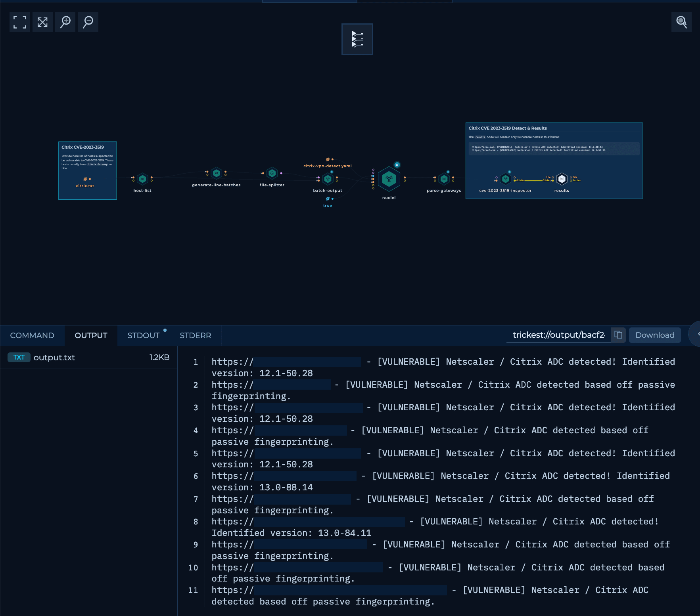Click the TXT file type badge
The image size is (700, 616).
coord(19,358)
